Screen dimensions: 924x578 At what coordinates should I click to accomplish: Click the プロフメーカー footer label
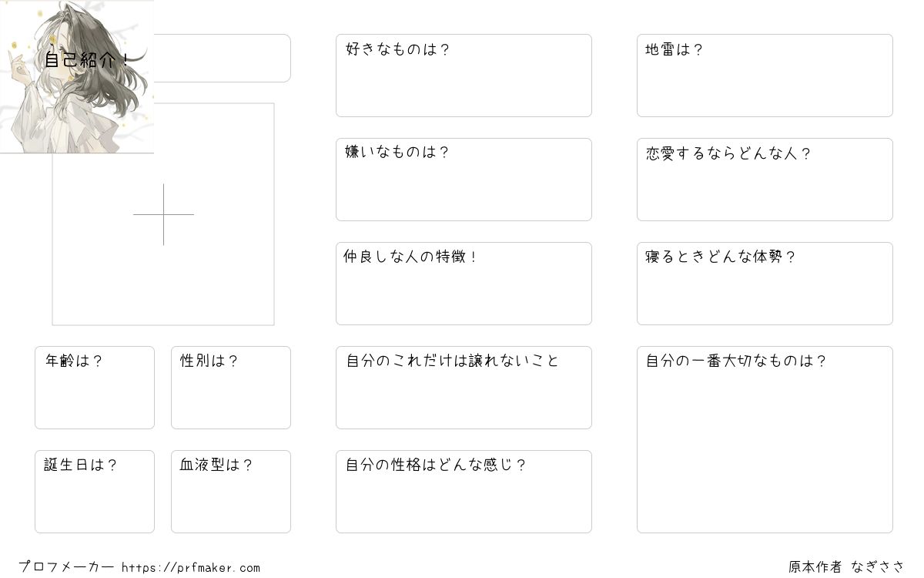(x=66, y=567)
